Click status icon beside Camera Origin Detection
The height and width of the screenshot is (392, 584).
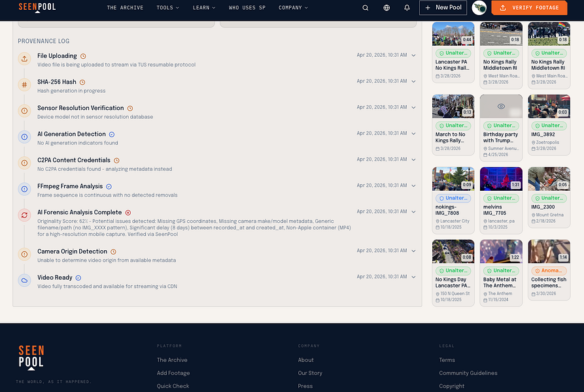point(113,252)
